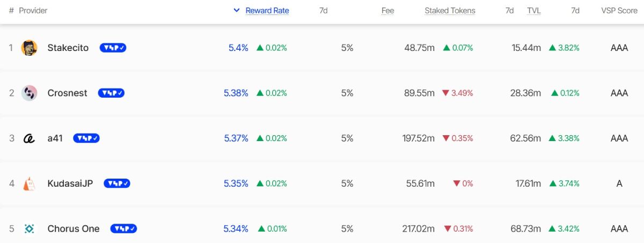Screen dimensions: 644x243
Task: Click Stakecito's 48.75m staked tokens value
Action: coord(419,48)
